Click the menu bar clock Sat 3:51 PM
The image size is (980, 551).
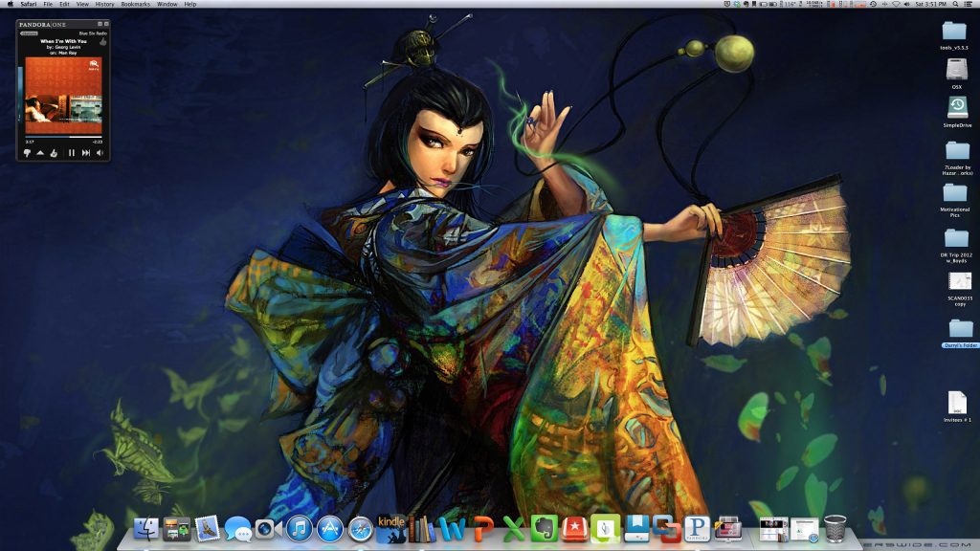tap(930, 4)
